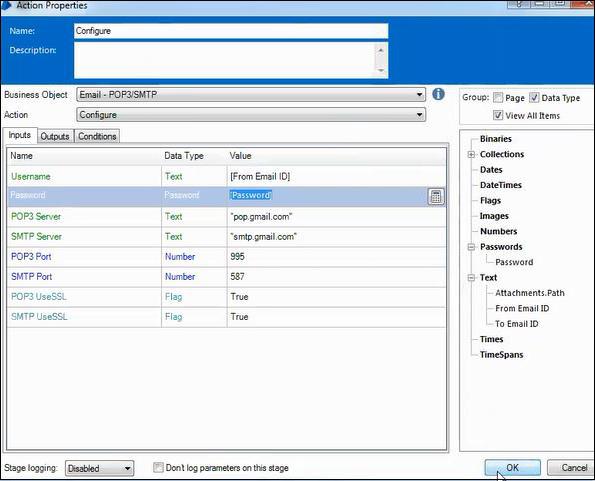Click the "smtp.gmail.com" value cell

pos(263,237)
